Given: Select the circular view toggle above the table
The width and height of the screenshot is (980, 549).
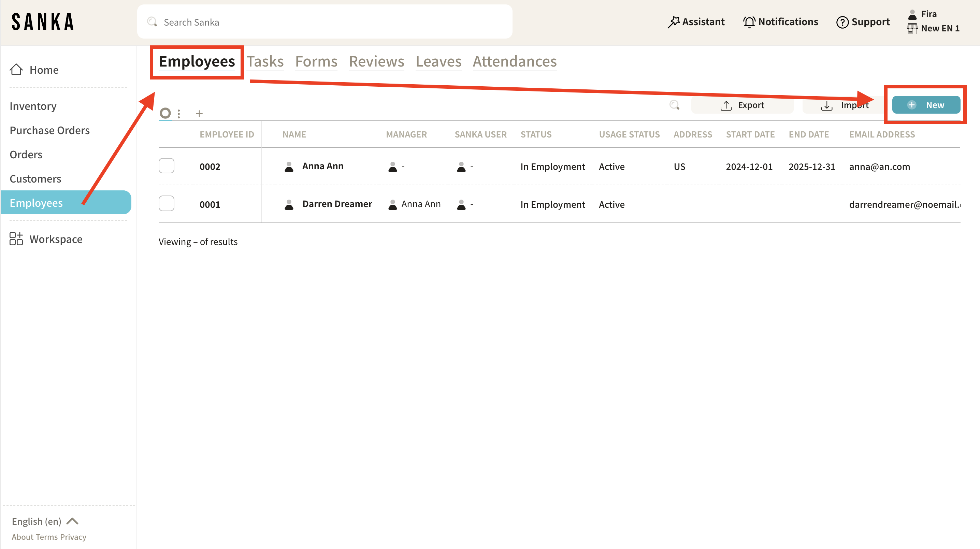Looking at the screenshot, I should click(x=165, y=113).
